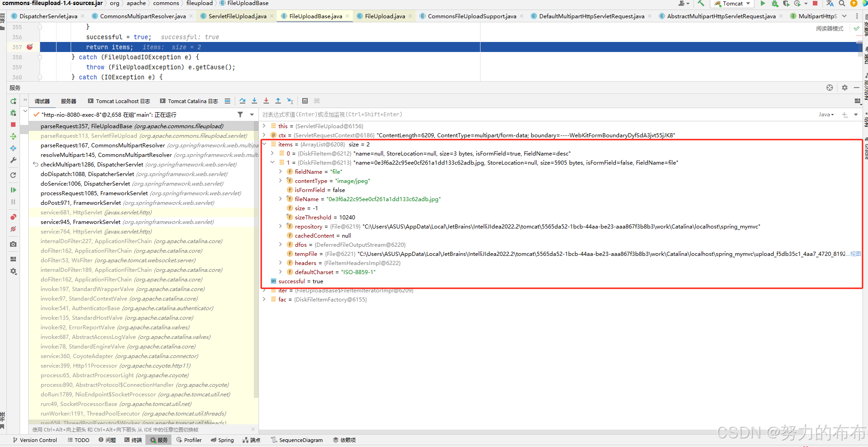Click the Search Everywhere magnifier icon

842,4
